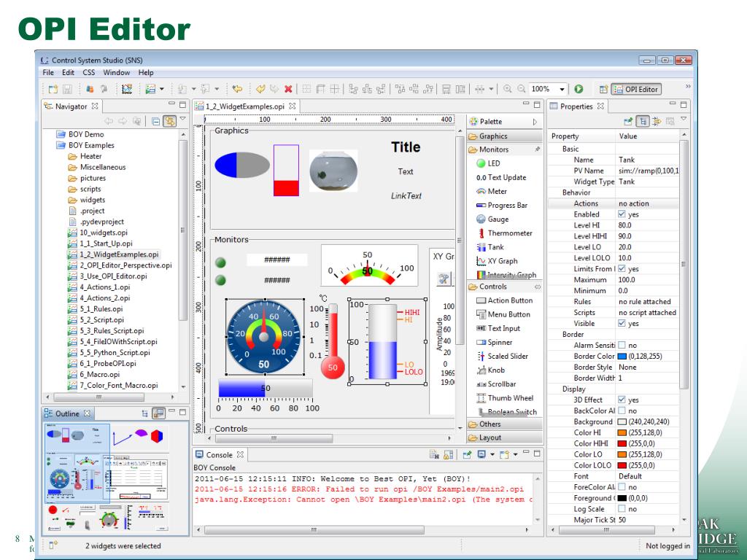Open the CSS menu

[x=88, y=72]
